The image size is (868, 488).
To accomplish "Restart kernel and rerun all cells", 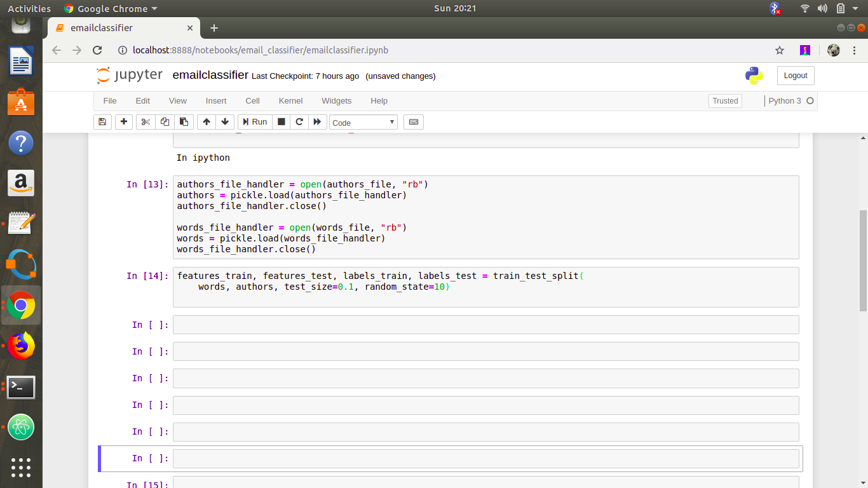I will [318, 122].
